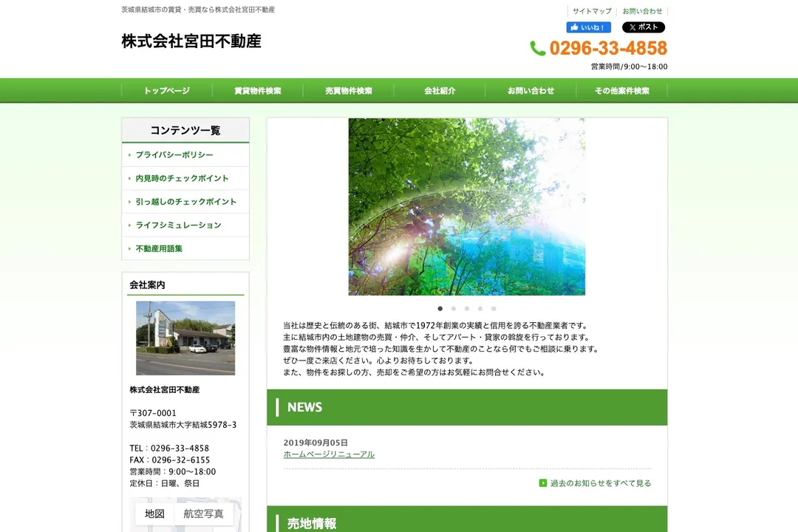Click the green phone icon beside number

[x=538, y=49]
